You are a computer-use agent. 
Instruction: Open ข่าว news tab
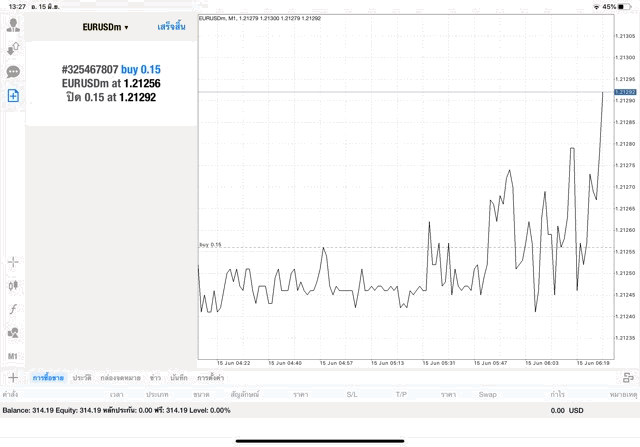click(x=155, y=378)
